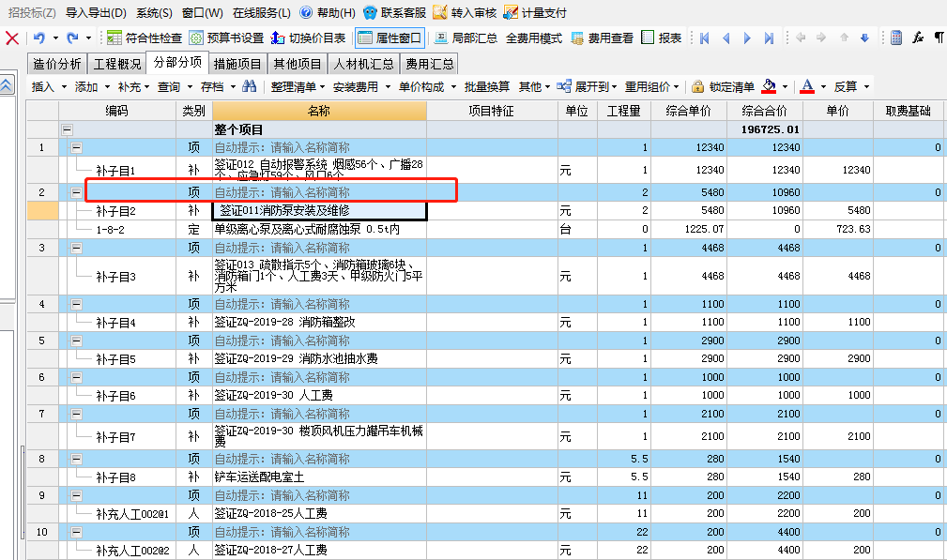Viewport: 947px width, 560px height.
Task: Click the fx formula icon
Action: click(918, 38)
